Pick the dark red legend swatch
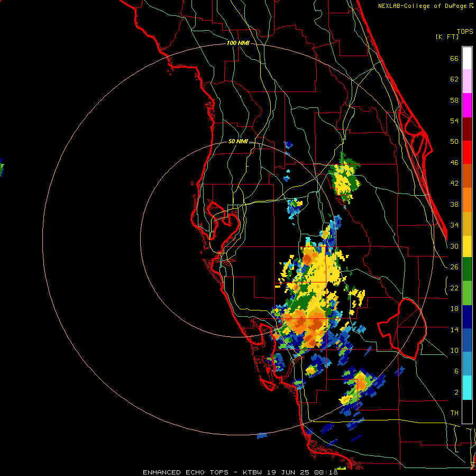 coord(467,129)
